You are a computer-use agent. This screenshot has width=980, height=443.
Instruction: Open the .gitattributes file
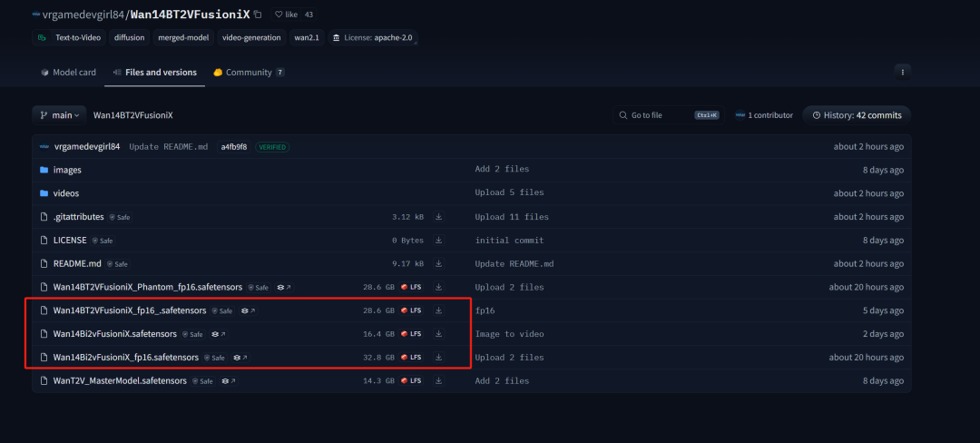[x=78, y=217]
